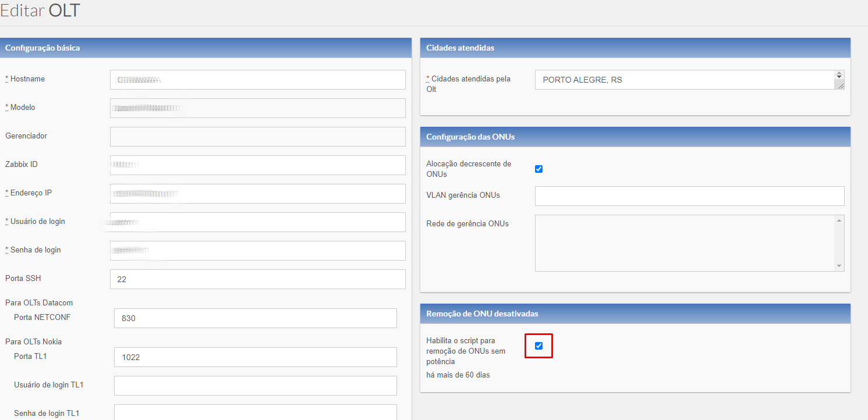Click the Gerenciador field
868x420 pixels.
257,137
